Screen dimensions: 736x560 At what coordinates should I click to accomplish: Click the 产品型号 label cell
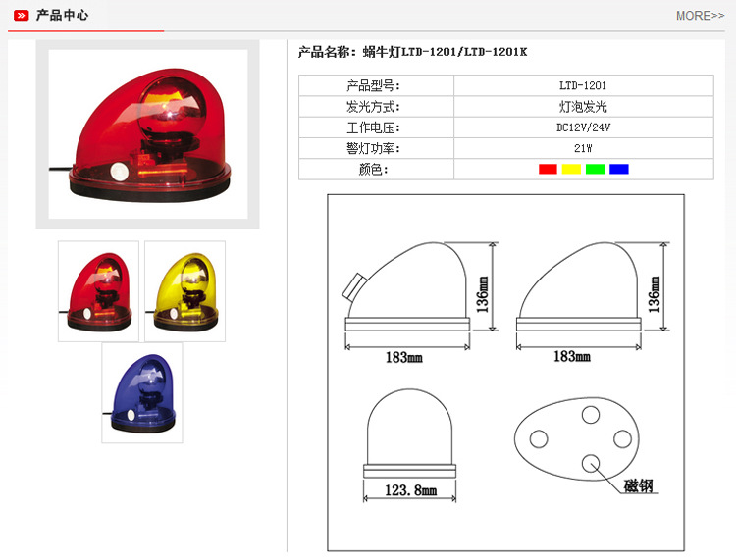point(377,86)
